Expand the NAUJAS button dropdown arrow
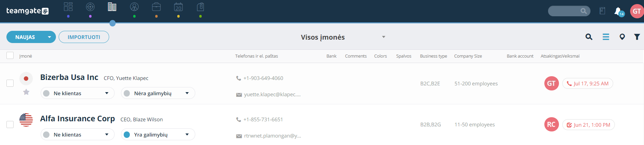 [49, 37]
